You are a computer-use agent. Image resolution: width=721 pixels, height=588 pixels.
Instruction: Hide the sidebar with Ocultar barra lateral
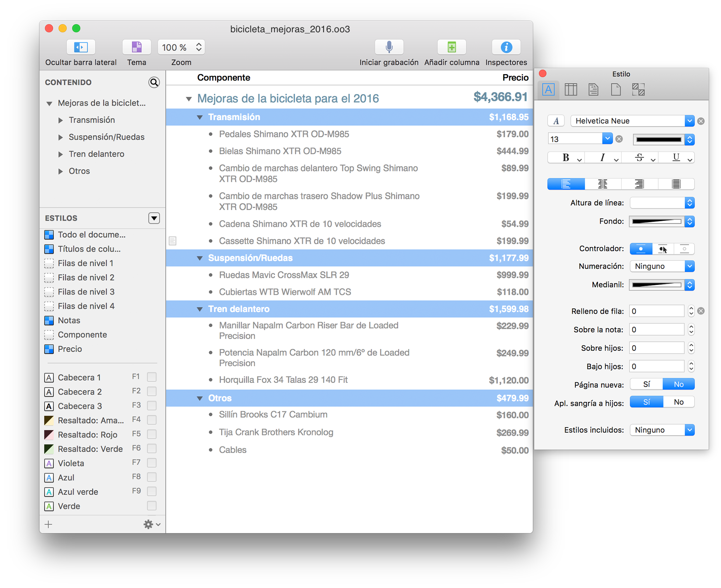pos(81,47)
